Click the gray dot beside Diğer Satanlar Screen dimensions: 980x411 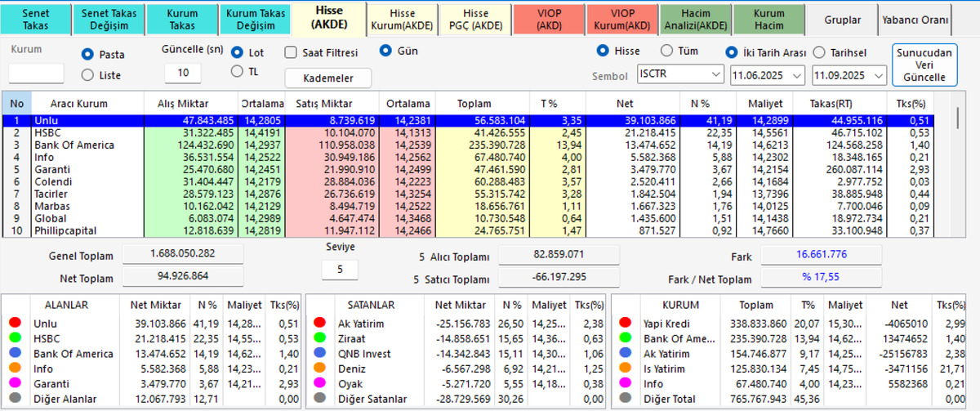318,399
